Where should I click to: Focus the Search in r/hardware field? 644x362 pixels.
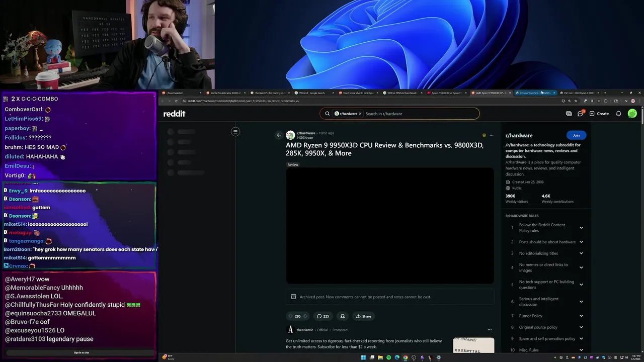[x=420, y=114]
